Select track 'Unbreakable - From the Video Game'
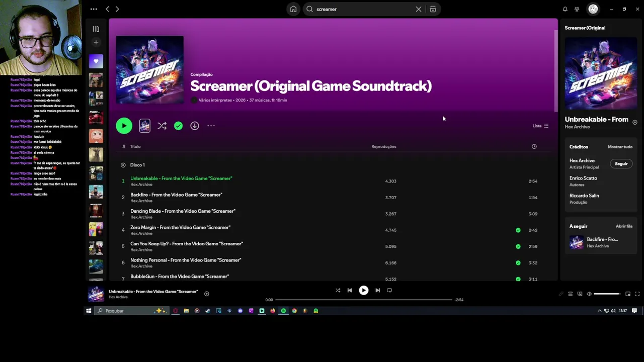Image resolution: width=644 pixels, height=362 pixels. coord(181,178)
